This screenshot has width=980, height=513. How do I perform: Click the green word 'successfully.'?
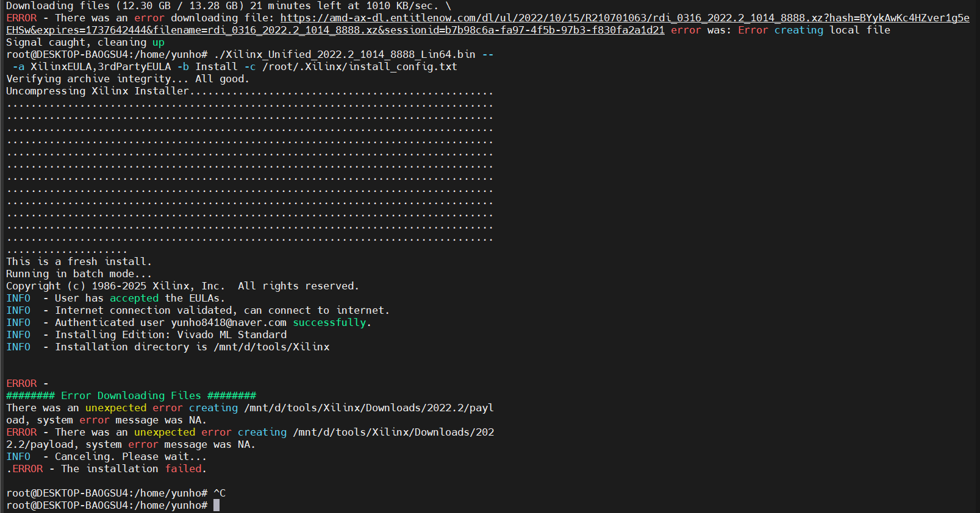tap(332, 322)
